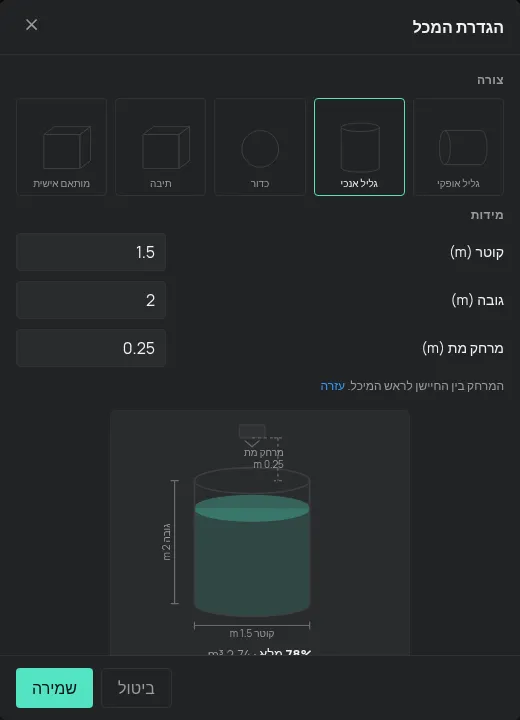Click the sensor icon above the tank
The width and height of the screenshot is (520, 720).
click(252, 435)
